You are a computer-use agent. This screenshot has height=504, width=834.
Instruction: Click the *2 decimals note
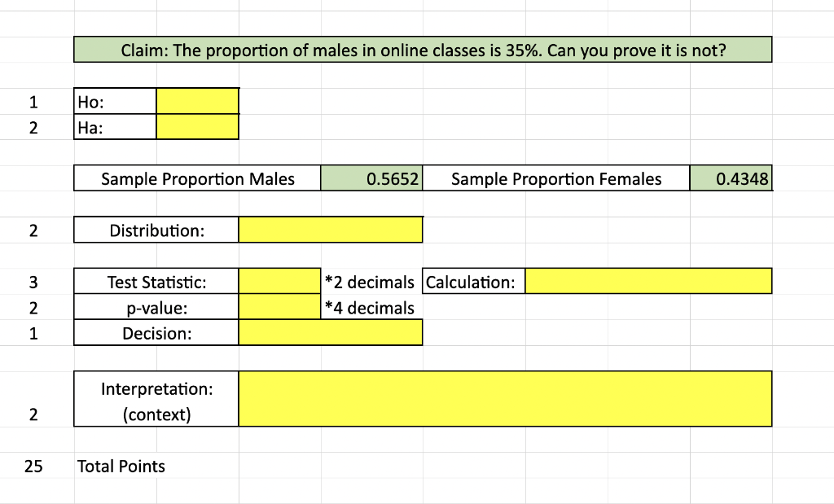coord(370,282)
